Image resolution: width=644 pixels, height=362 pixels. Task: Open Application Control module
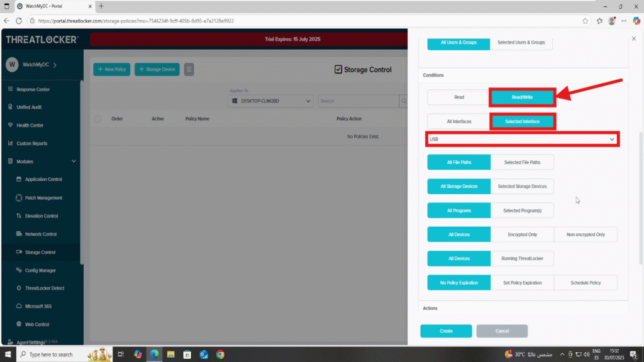[x=43, y=179]
